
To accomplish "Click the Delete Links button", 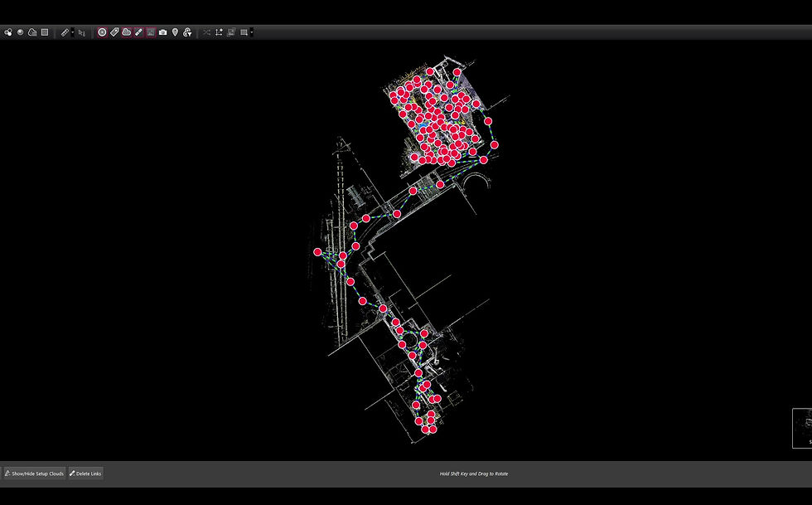I will 86,473.
